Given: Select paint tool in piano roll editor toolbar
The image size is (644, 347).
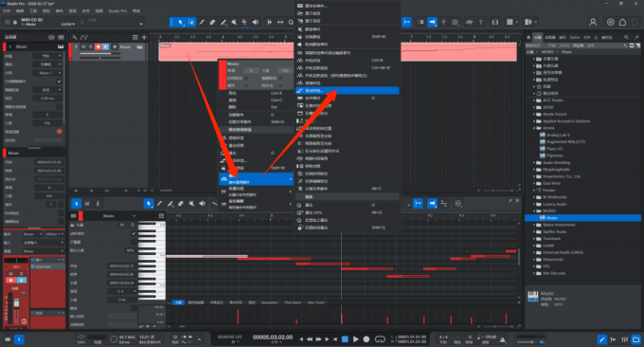Looking at the screenshot, I should coord(170,203).
